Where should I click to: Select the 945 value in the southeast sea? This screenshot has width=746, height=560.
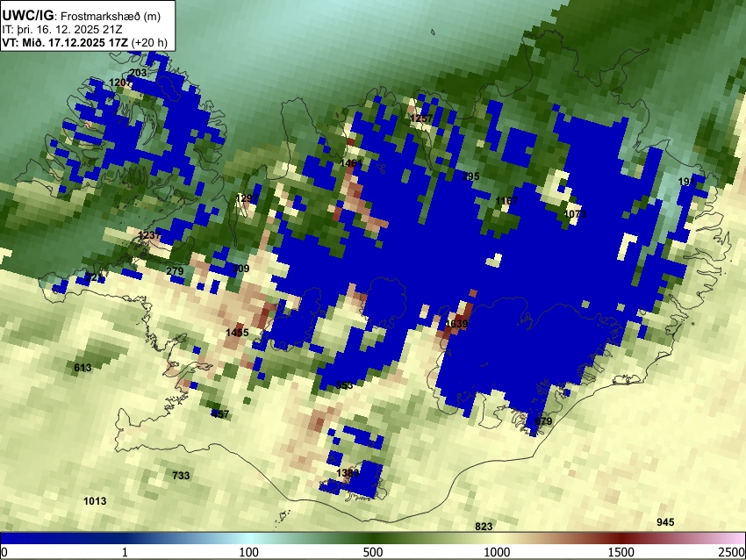click(x=665, y=522)
